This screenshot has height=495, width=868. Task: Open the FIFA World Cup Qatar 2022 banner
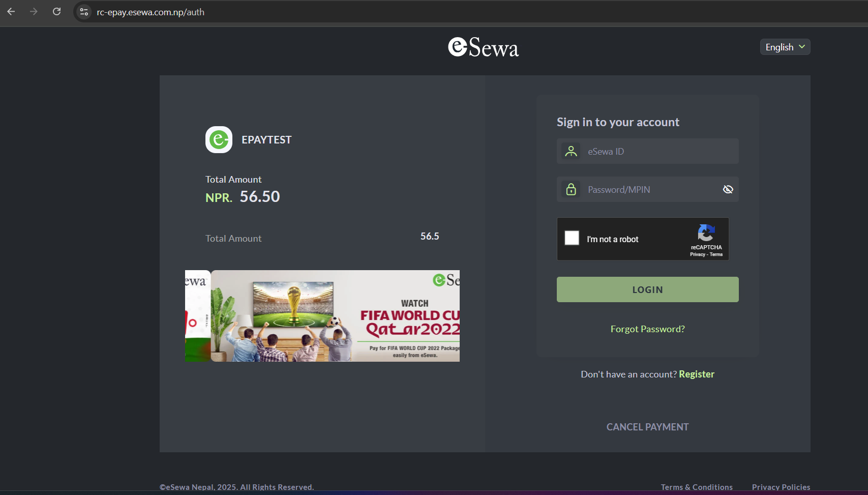335,316
